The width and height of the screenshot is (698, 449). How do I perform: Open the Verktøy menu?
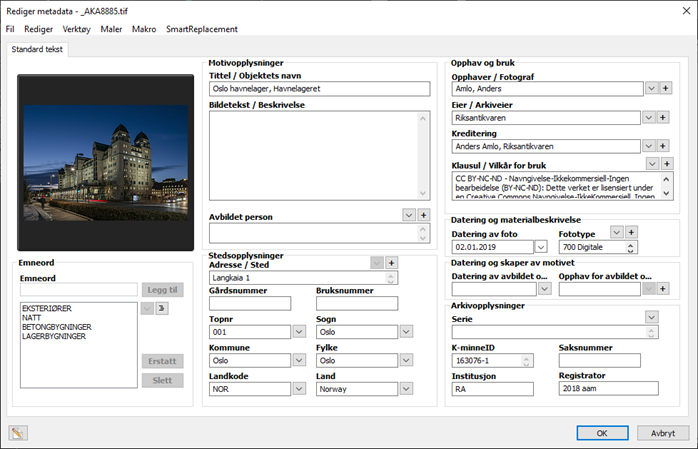pos(77,30)
